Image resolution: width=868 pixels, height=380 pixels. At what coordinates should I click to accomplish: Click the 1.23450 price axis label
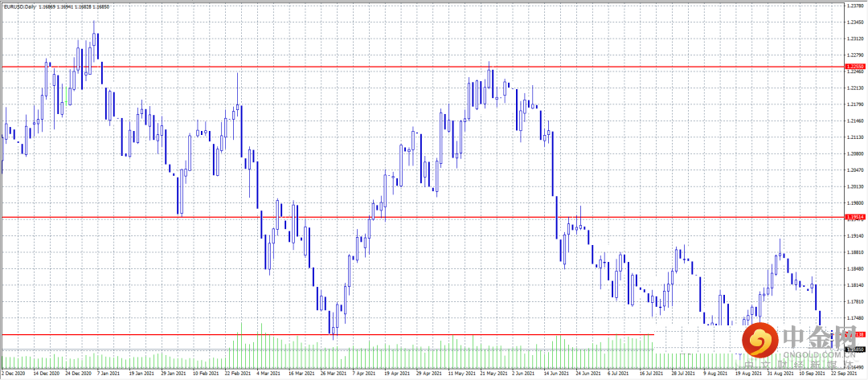click(856, 22)
